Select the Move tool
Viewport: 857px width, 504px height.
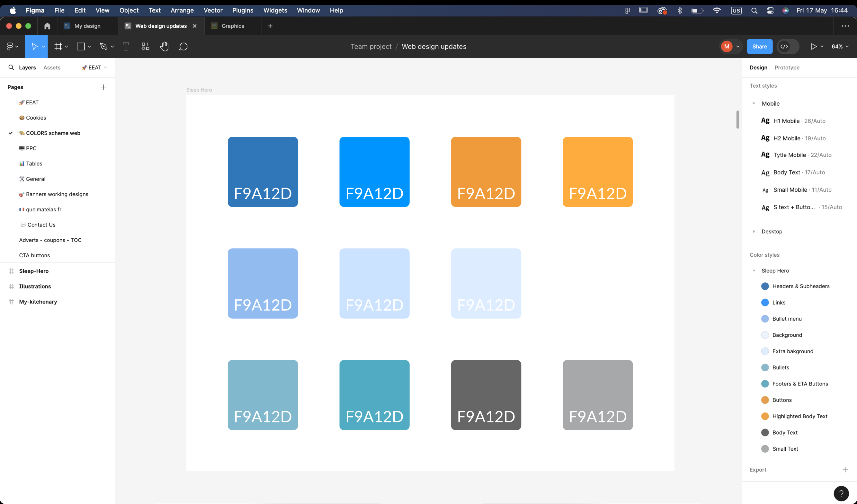pos(34,47)
